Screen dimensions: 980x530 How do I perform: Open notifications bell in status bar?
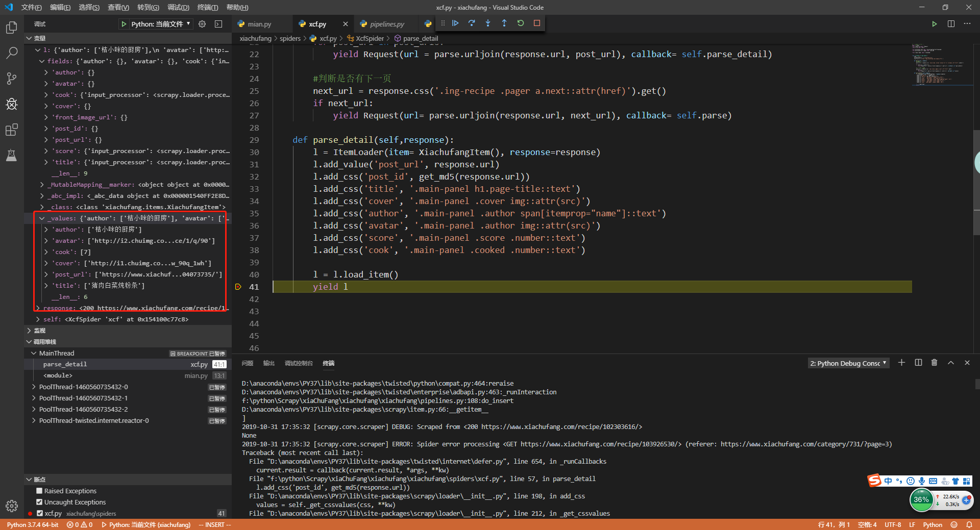969,524
